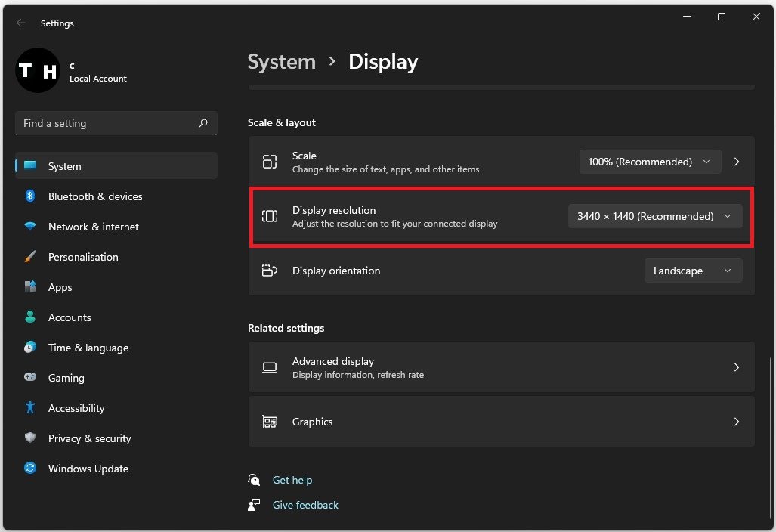Click the Personalisation paintbrush icon
Image resolution: width=776 pixels, height=532 pixels.
[x=30, y=257]
